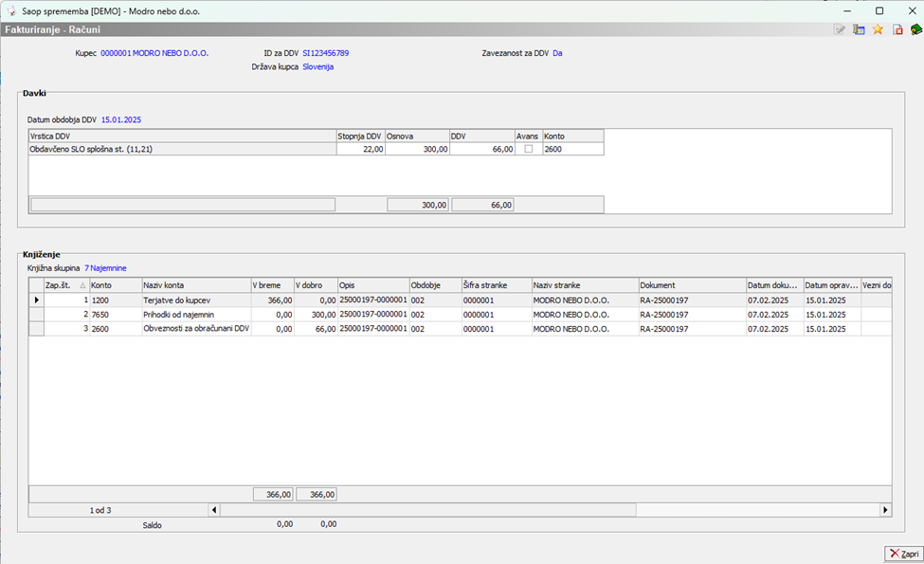Viewport: 924px width, 564px height.
Task: Click the document with red X icon
Action: (x=897, y=29)
